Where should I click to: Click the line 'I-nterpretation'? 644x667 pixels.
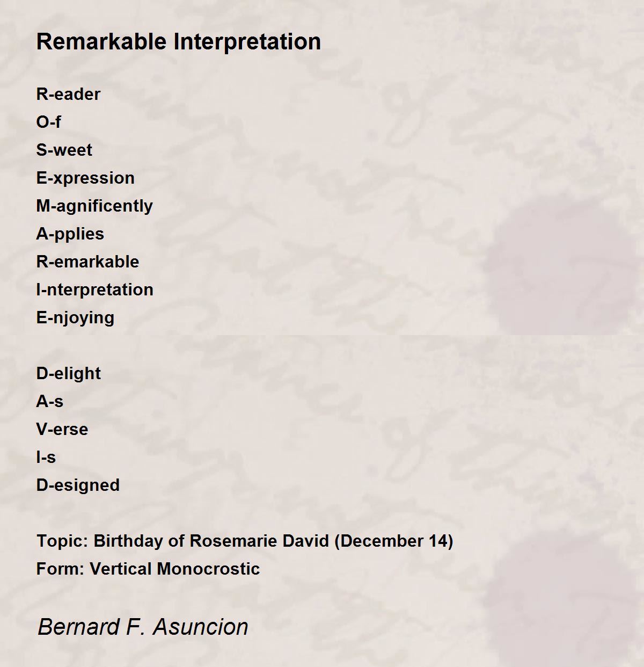94,289
